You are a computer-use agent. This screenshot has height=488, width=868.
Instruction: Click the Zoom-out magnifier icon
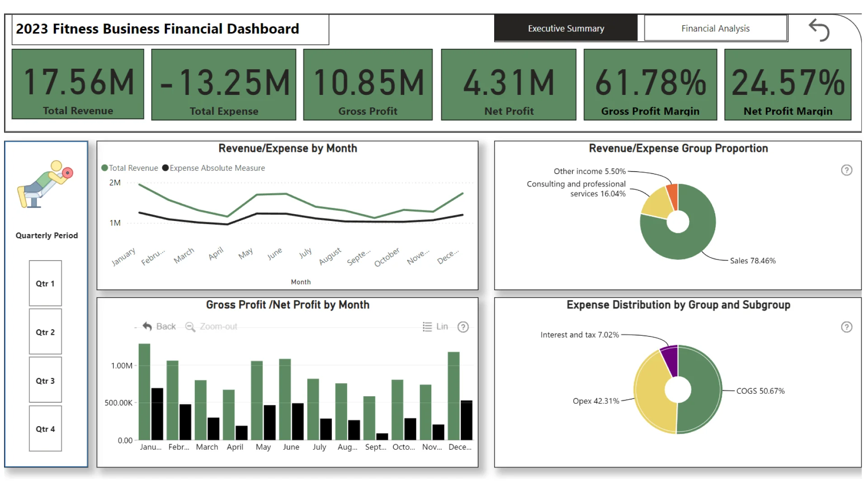click(190, 327)
